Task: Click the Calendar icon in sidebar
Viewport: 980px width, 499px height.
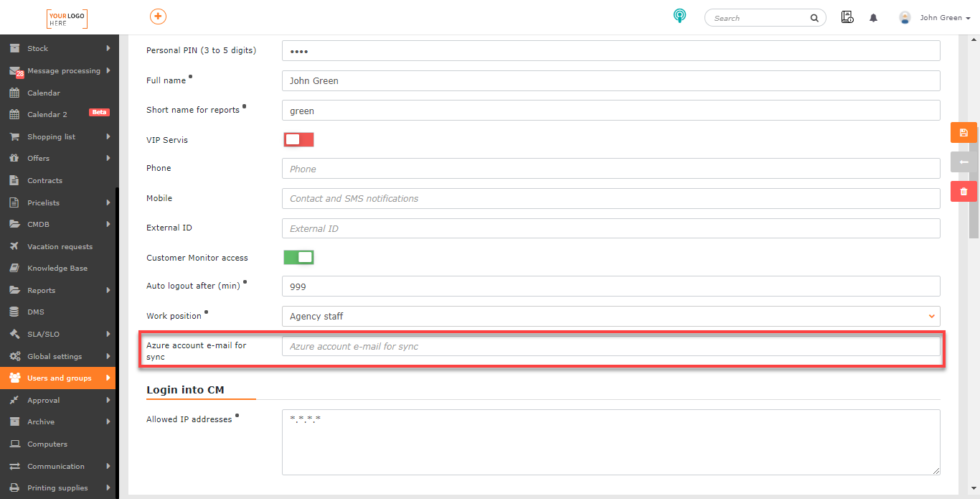Action: click(x=14, y=93)
